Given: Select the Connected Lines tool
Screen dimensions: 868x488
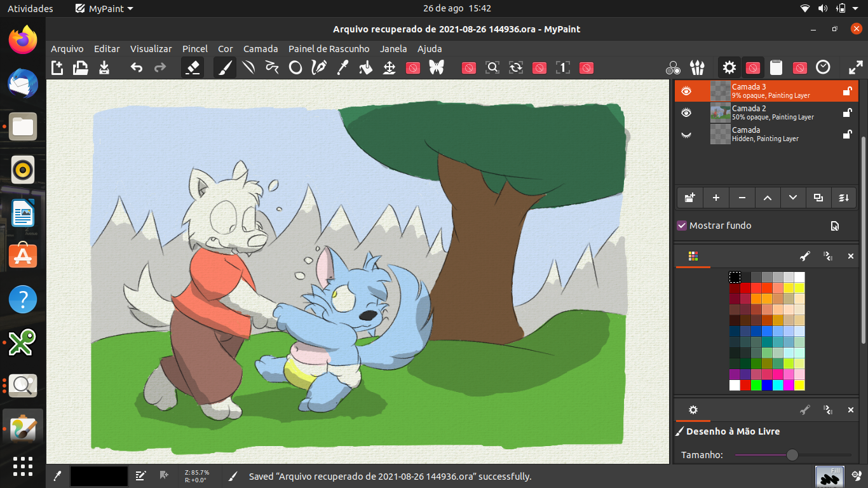Looking at the screenshot, I should [x=272, y=67].
